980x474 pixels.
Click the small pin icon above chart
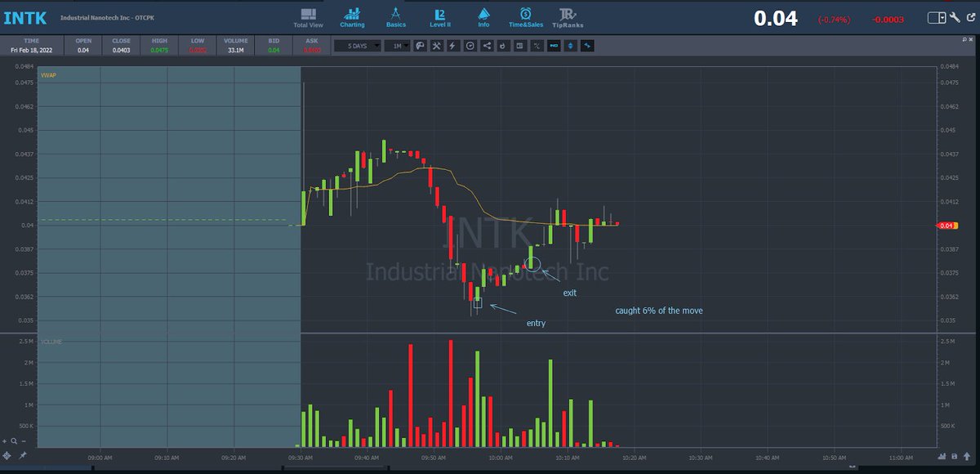pos(964,39)
